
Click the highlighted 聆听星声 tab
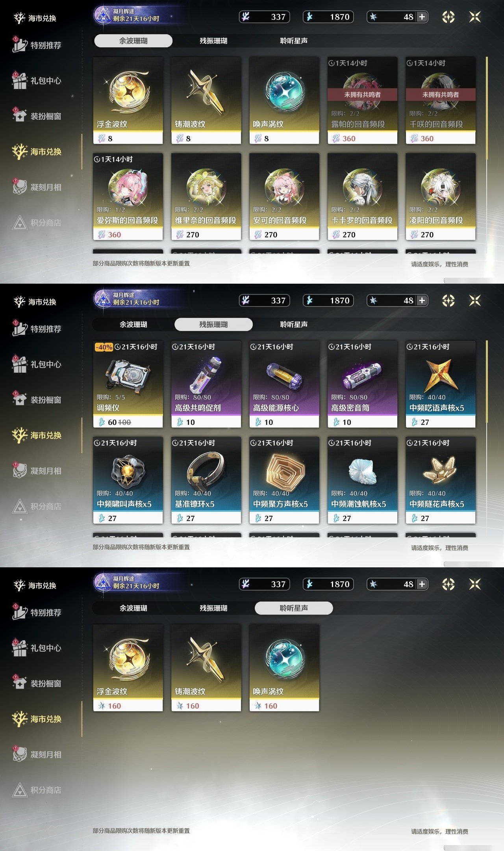(x=294, y=608)
